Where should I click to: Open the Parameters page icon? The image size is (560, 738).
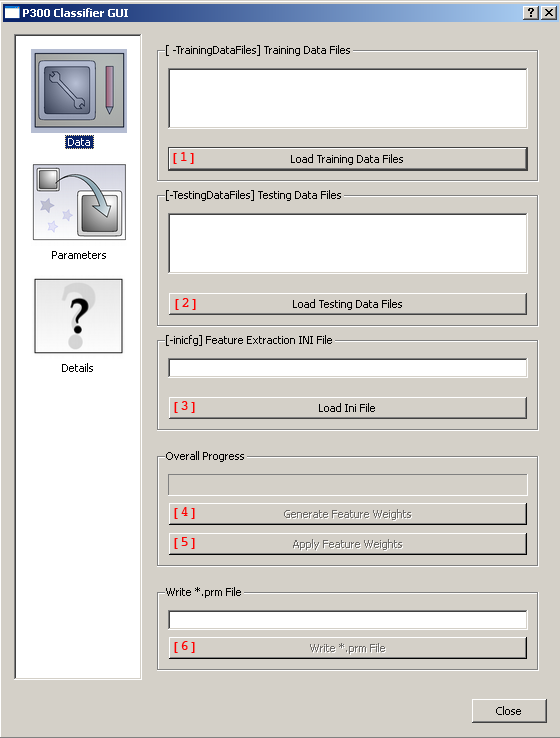[x=79, y=202]
